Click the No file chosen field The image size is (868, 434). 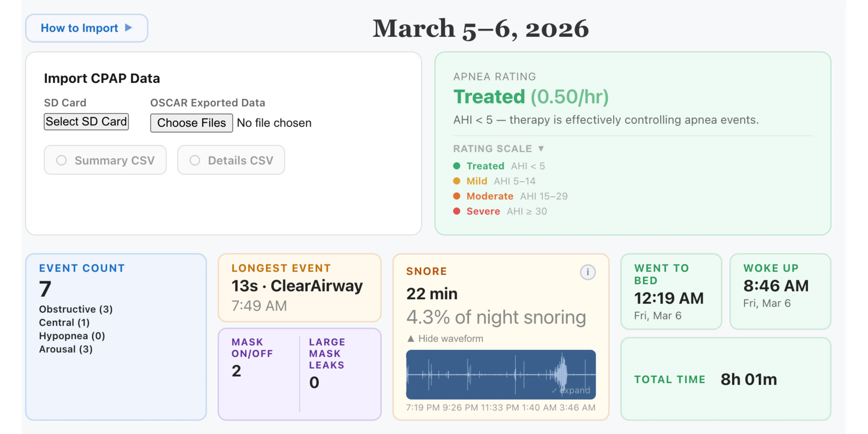coord(274,123)
